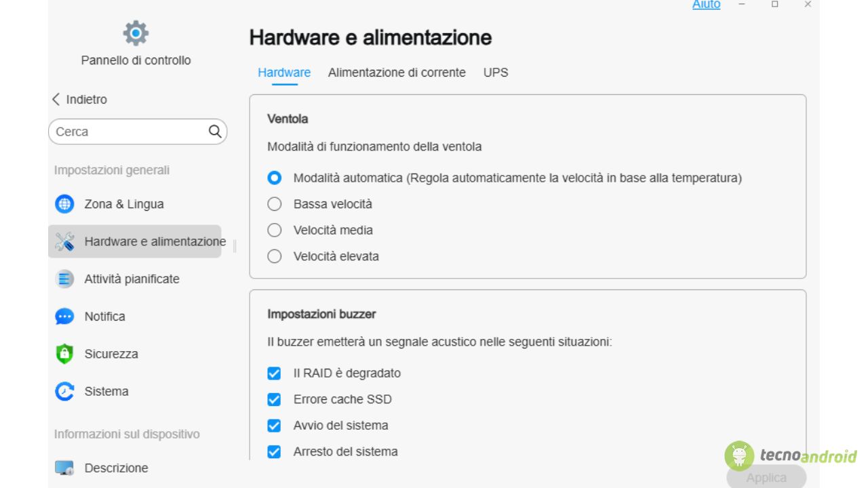868x488 pixels.
Task: Disable the Errore cache SSD checkbox
Action: pos(274,400)
